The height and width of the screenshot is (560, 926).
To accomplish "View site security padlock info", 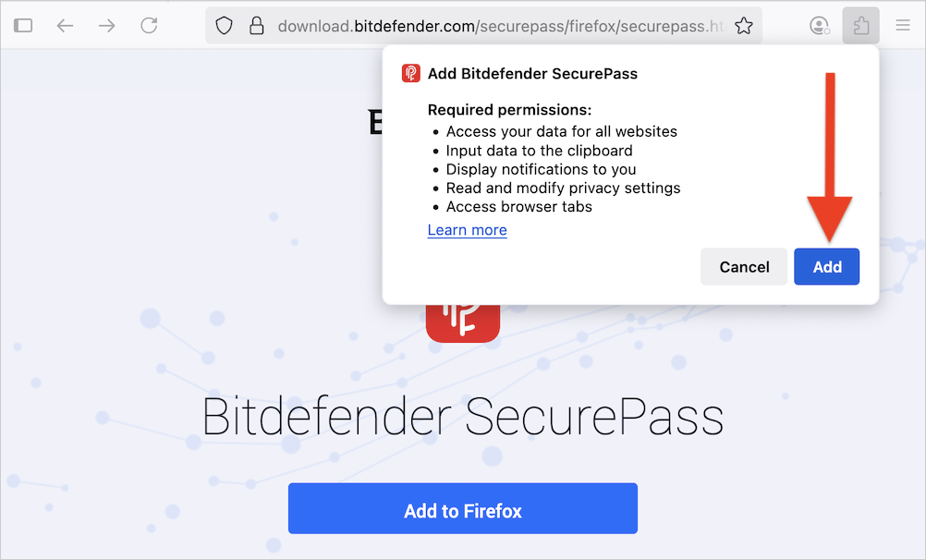I will pyautogui.click(x=257, y=26).
